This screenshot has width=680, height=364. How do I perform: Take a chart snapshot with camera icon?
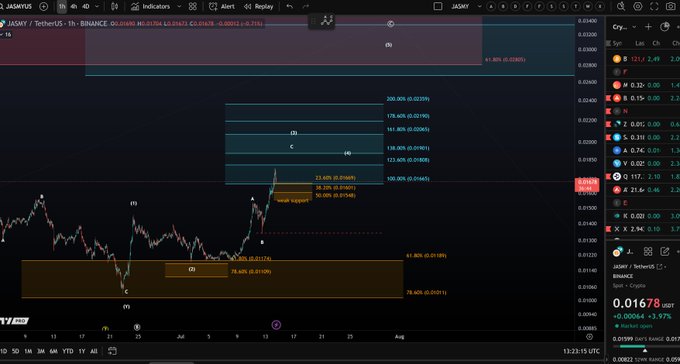[x=671, y=7]
